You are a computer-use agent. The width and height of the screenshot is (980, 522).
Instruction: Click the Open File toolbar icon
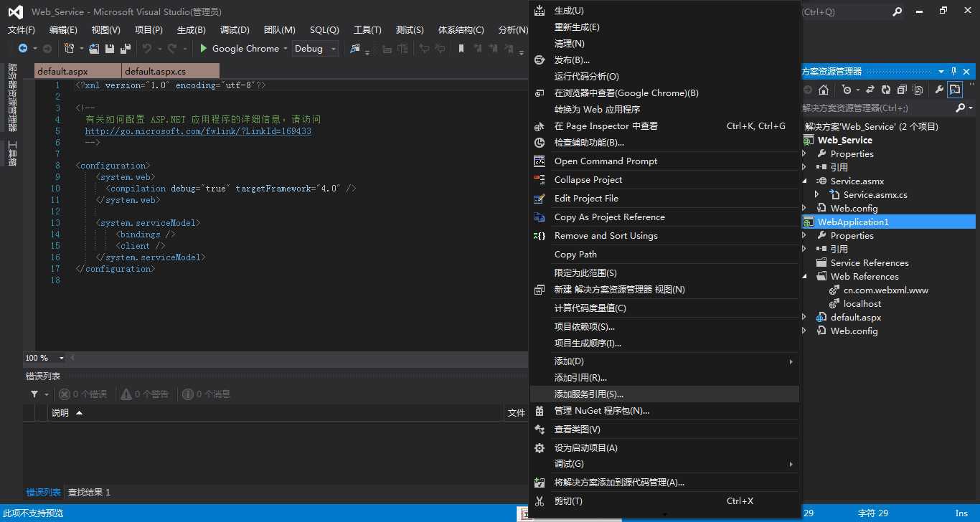tap(95, 48)
